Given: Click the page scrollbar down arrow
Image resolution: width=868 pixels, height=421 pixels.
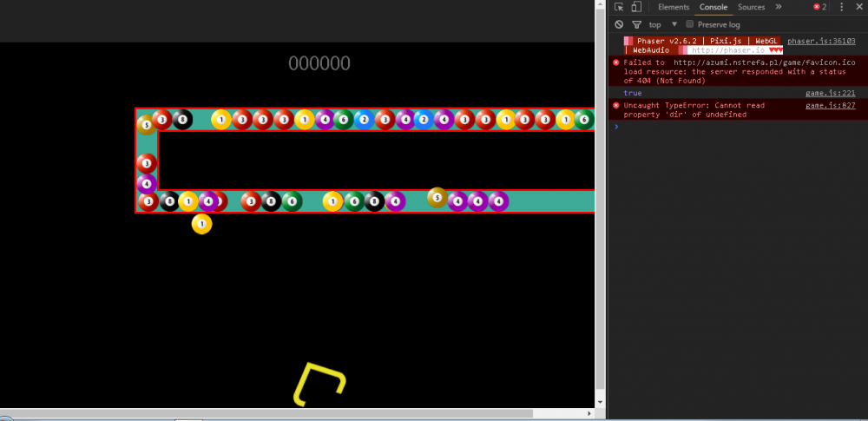Looking at the screenshot, I should tap(600, 402).
